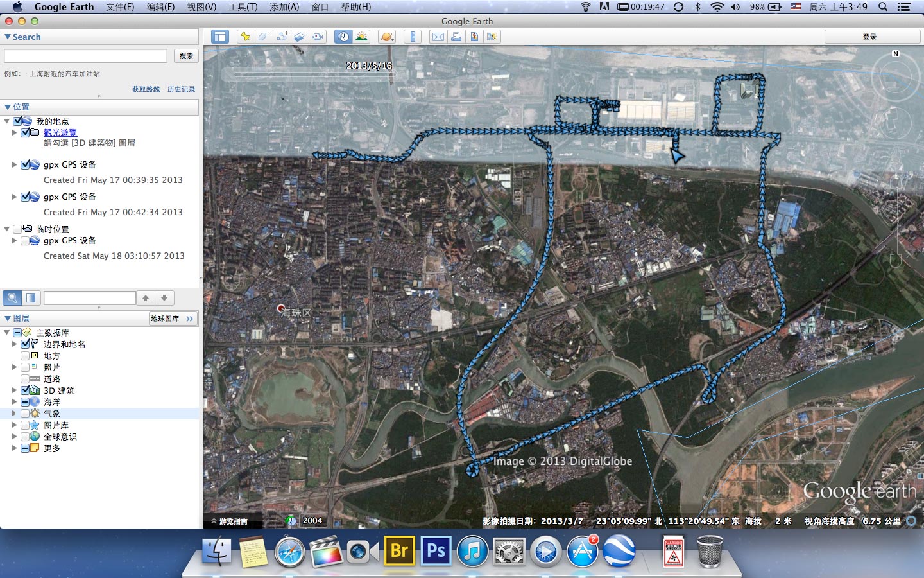Enable the 道路 layer checkbox
The height and width of the screenshot is (578, 924).
[x=25, y=379]
